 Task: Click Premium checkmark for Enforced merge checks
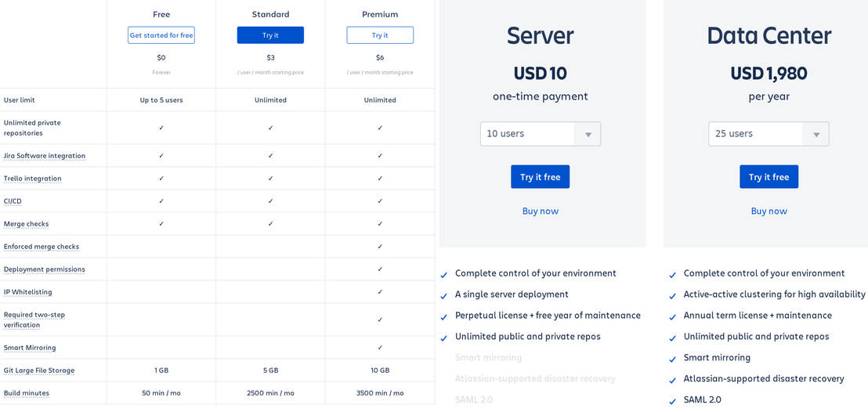[x=380, y=246]
